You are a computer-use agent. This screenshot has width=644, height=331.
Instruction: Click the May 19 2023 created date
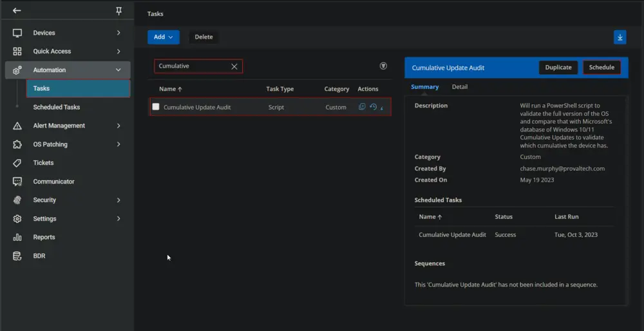537,180
